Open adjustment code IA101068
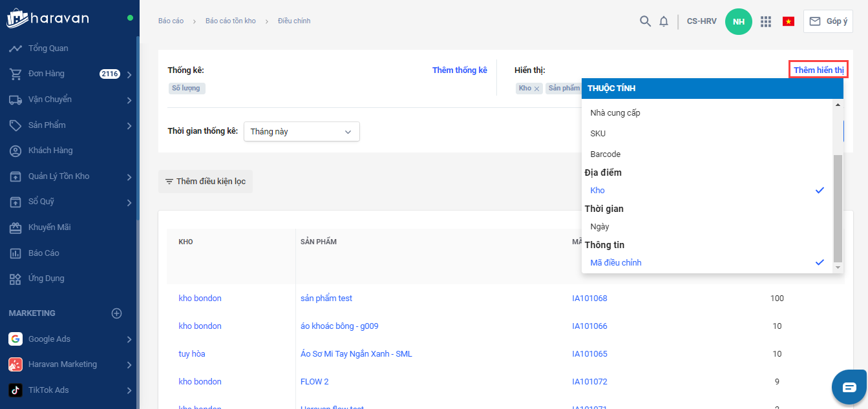The width and height of the screenshot is (868, 409). tap(589, 299)
